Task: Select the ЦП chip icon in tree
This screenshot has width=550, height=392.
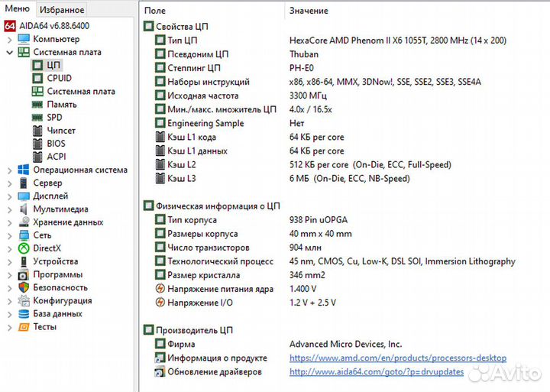Action: (x=37, y=65)
